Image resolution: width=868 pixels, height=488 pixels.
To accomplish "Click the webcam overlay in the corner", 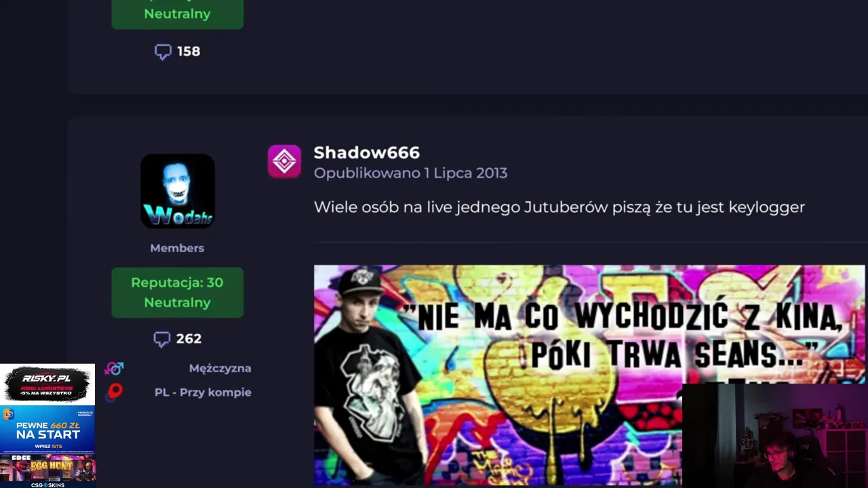I will pos(775,436).
